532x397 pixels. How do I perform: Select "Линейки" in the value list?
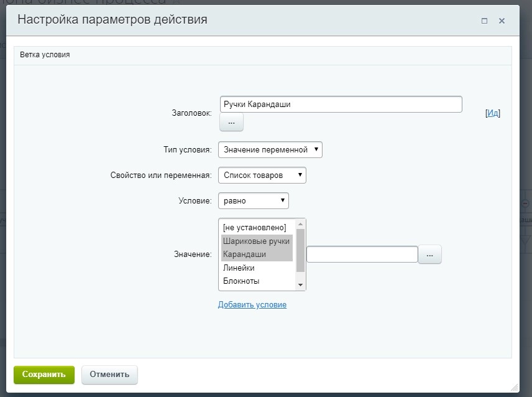click(239, 268)
